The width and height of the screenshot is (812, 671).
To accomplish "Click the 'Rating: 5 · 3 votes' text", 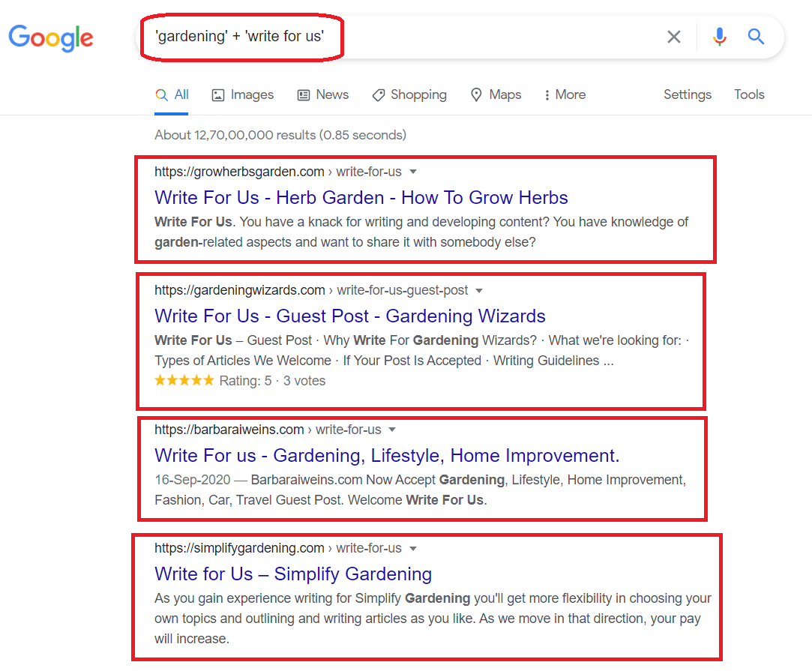I will (272, 381).
